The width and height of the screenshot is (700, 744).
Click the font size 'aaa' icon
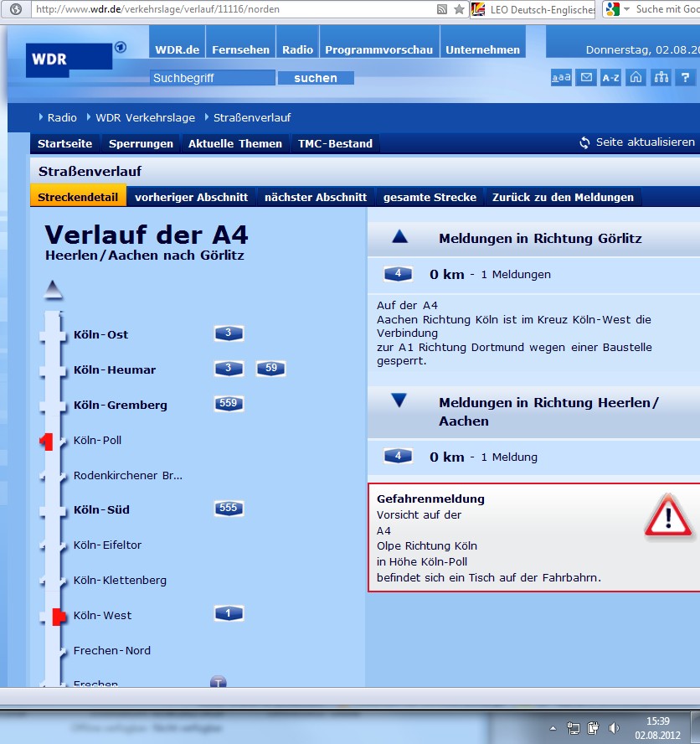click(561, 78)
